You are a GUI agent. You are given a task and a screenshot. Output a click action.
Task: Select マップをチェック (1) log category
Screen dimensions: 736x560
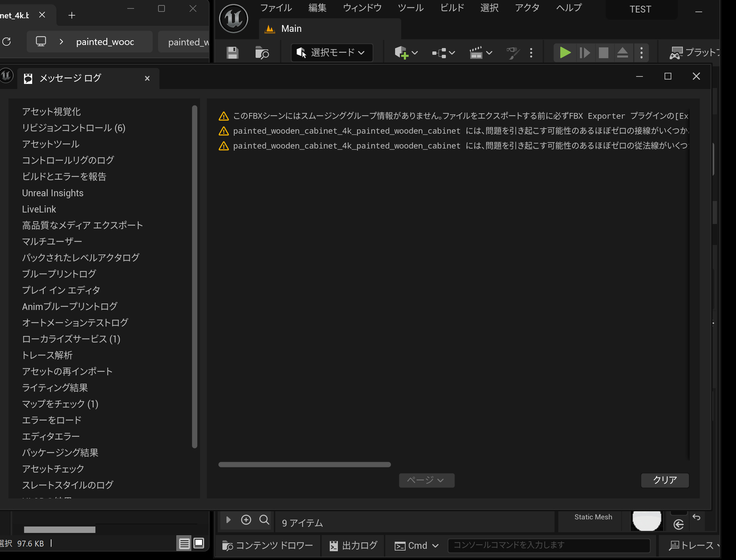(x=60, y=404)
